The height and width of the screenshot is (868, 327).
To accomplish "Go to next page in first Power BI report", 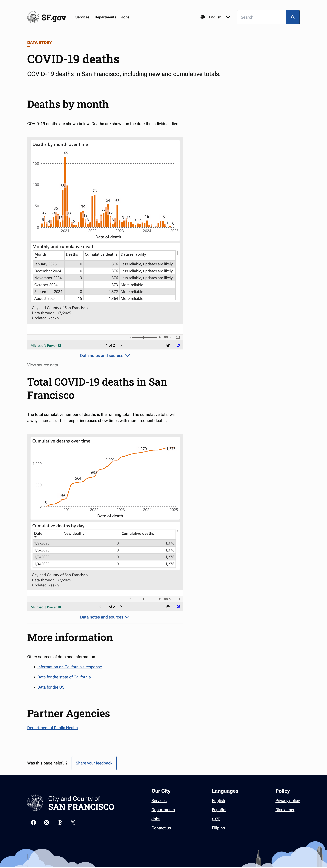I will pyautogui.click(x=121, y=345).
